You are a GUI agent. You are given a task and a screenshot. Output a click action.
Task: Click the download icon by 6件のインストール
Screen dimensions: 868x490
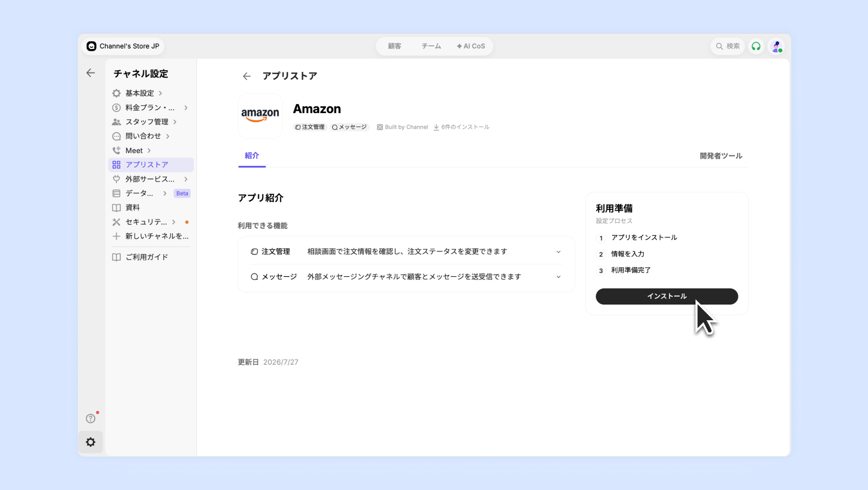(436, 127)
